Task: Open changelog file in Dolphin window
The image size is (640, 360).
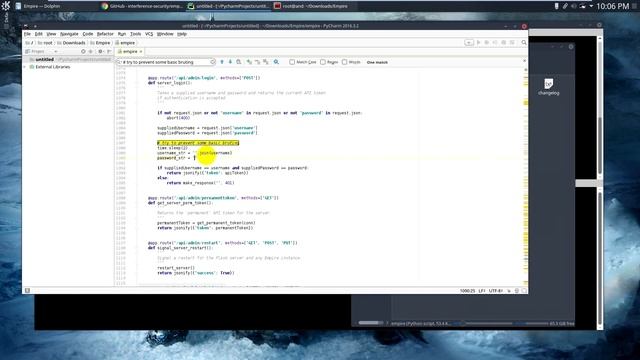Action: click(549, 87)
